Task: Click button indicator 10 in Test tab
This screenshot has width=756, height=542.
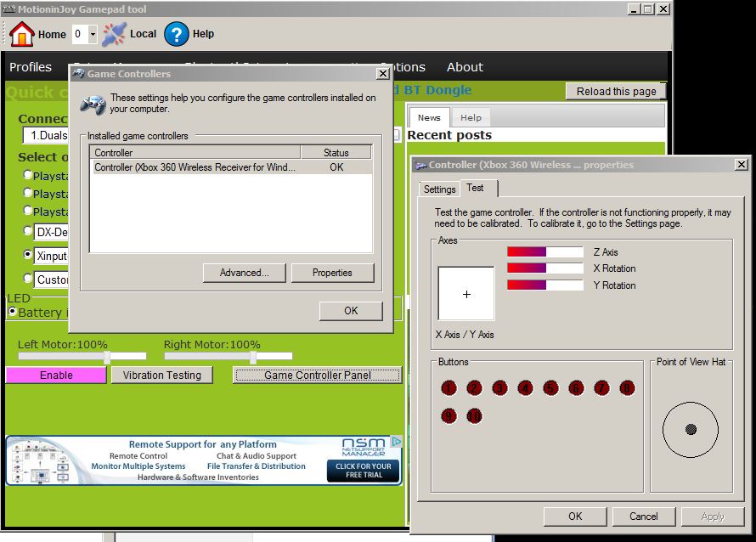Action: (474, 416)
